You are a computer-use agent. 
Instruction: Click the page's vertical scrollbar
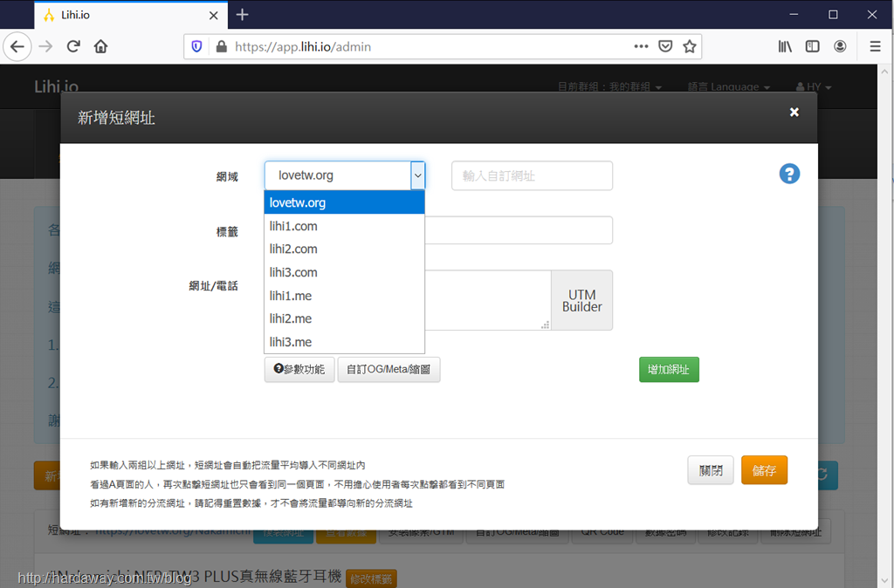[884, 326]
